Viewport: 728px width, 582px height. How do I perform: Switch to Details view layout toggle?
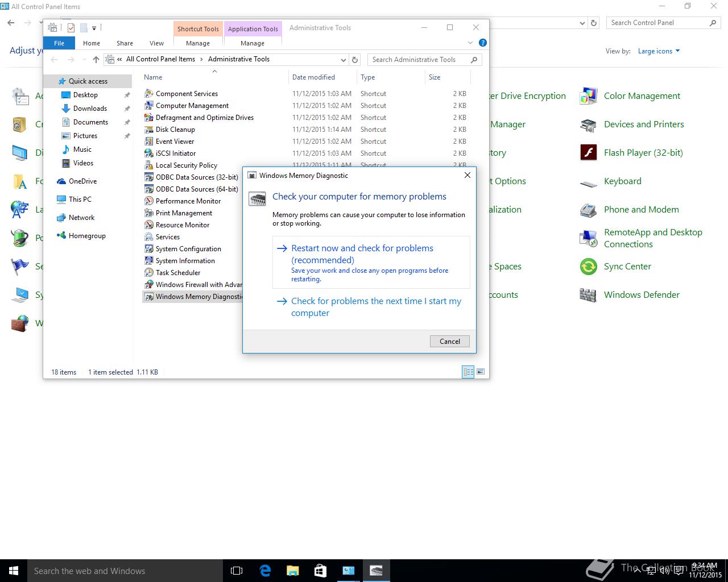pos(468,372)
